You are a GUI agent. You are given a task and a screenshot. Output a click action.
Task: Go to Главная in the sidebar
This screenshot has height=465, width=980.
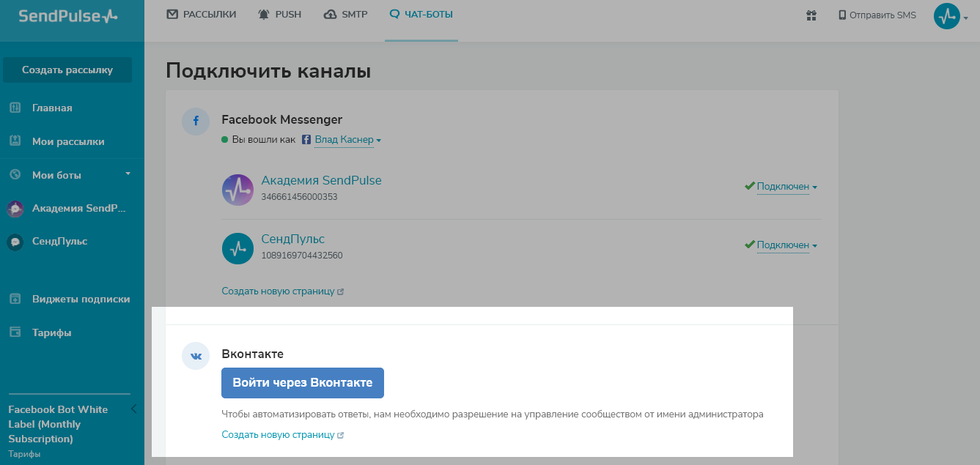pyautogui.click(x=52, y=108)
